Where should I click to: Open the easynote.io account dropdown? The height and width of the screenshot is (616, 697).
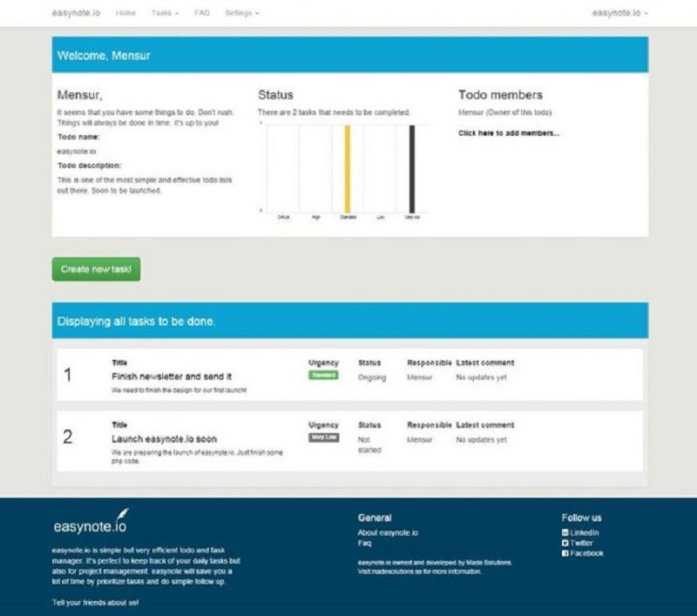620,13
